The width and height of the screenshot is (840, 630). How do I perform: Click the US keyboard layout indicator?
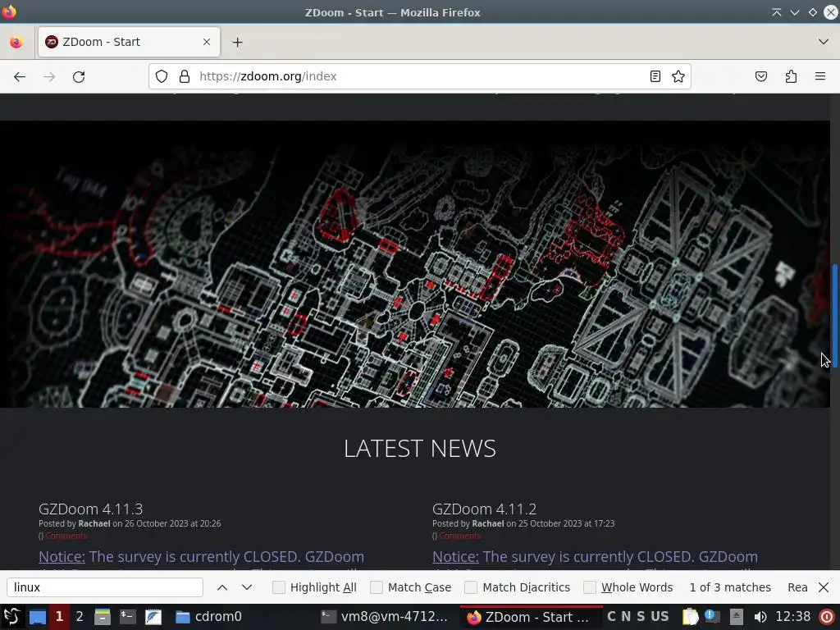[660, 617]
